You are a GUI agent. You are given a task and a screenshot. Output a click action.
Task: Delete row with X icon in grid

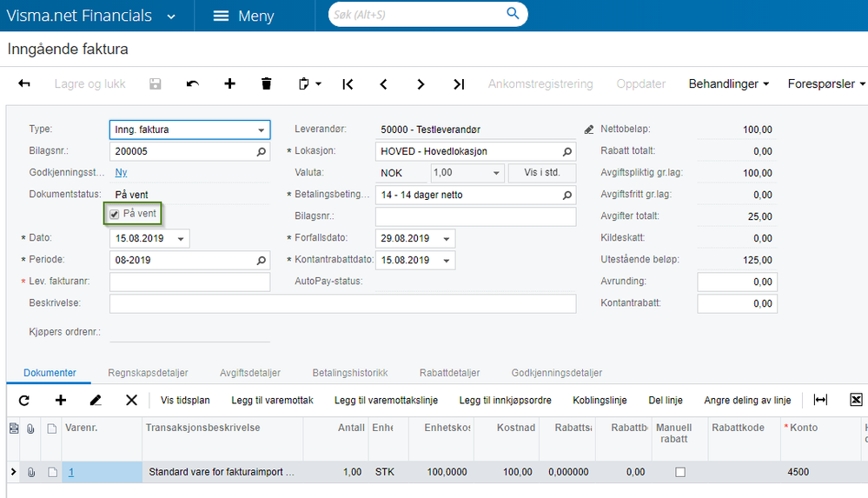pos(131,400)
